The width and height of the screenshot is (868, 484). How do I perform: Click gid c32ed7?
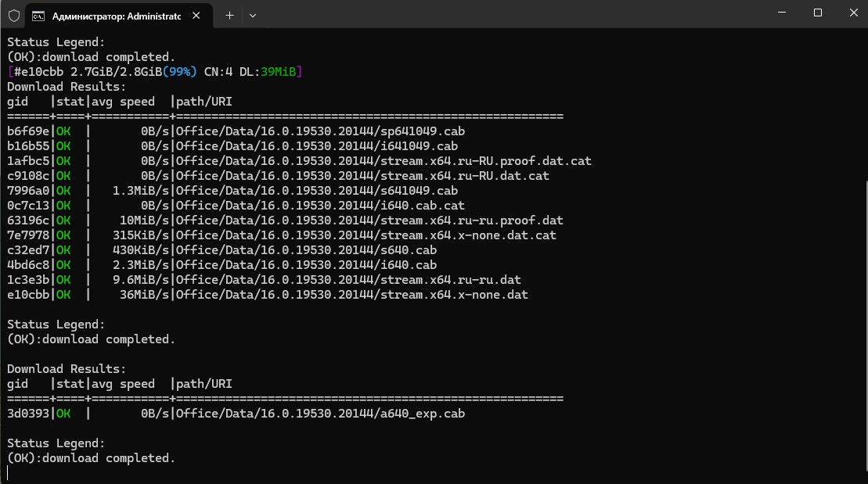pyautogui.click(x=28, y=250)
